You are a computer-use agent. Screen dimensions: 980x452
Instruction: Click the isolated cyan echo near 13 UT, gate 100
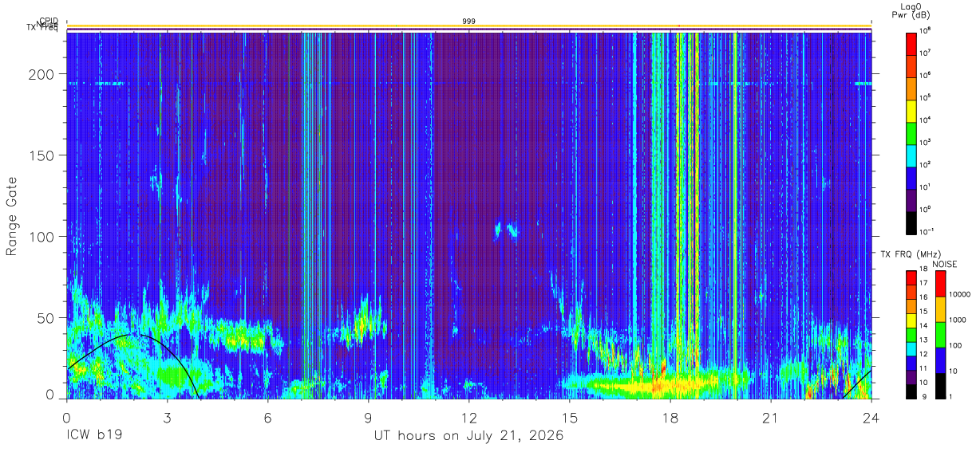(506, 231)
